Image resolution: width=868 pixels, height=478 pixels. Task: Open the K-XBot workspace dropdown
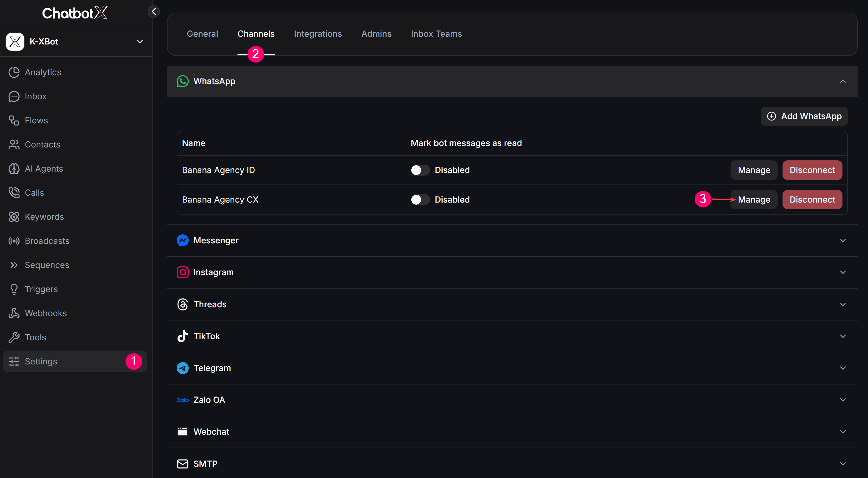[75, 42]
